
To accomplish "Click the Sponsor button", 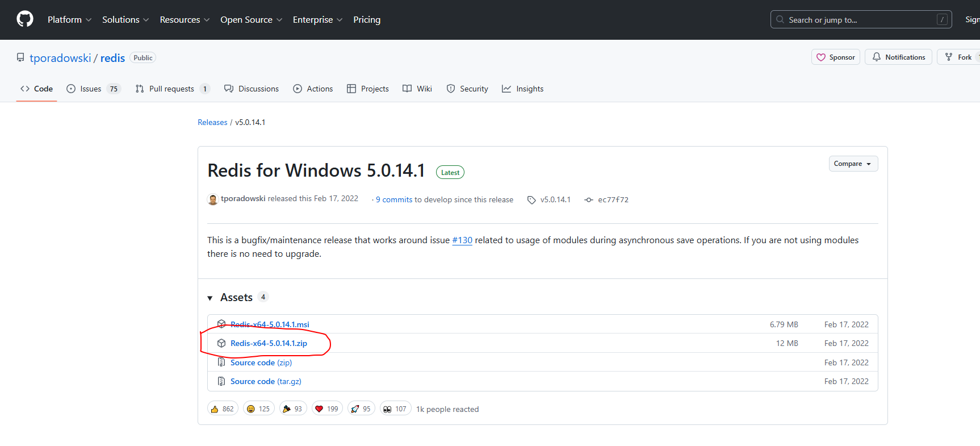I will point(836,57).
